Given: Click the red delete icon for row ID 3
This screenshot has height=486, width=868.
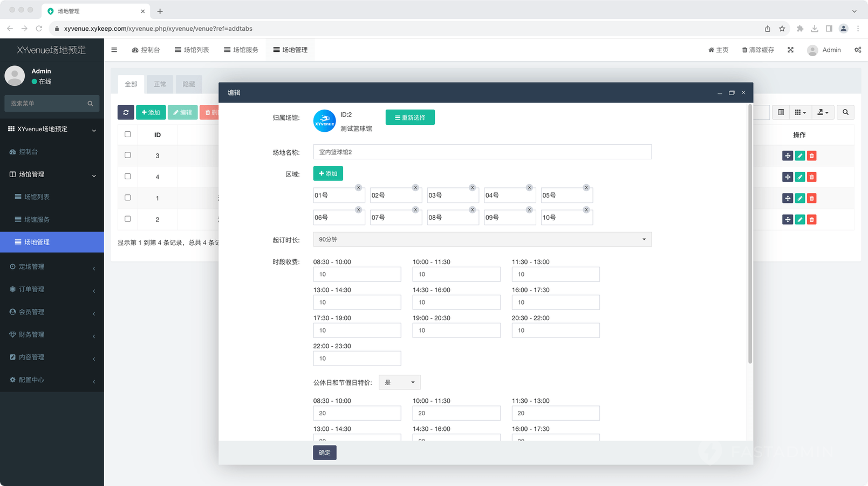Looking at the screenshot, I should [811, 156].
